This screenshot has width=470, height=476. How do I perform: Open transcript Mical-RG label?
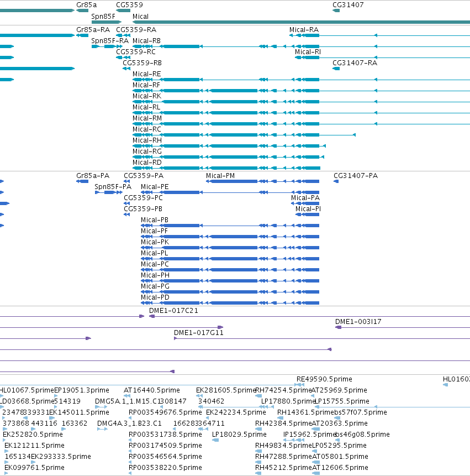(x=147, y=151)
